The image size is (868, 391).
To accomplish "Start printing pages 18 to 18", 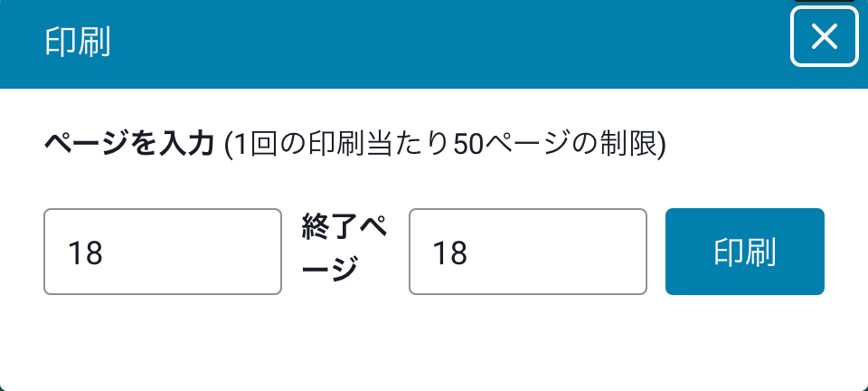I will 744,252.
